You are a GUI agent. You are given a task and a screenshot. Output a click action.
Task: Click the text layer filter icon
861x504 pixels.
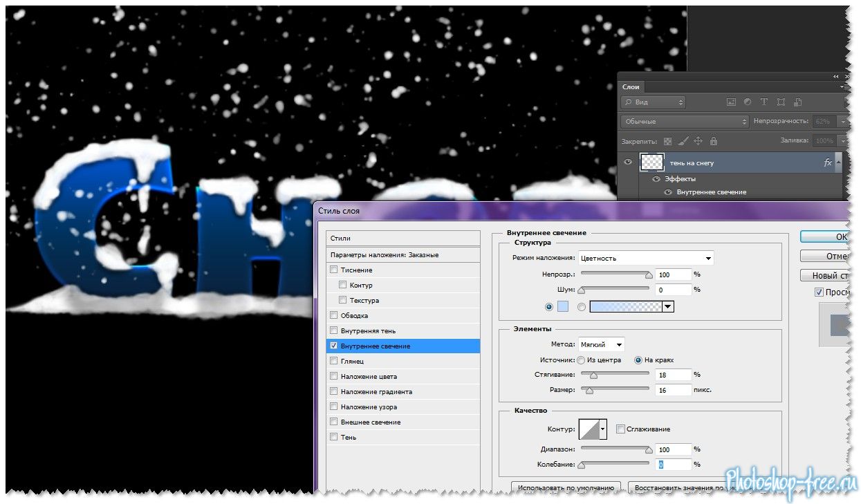pos(764,102)
